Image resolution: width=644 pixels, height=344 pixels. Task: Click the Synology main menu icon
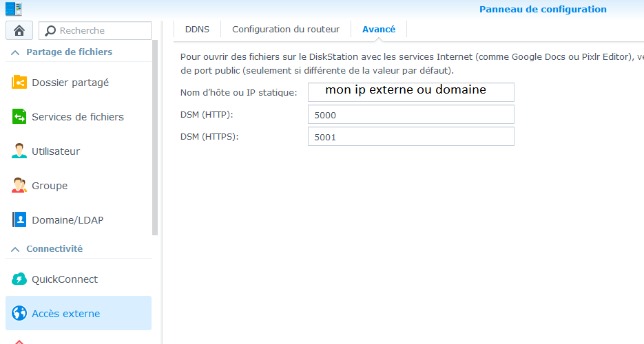click(13, 9)
